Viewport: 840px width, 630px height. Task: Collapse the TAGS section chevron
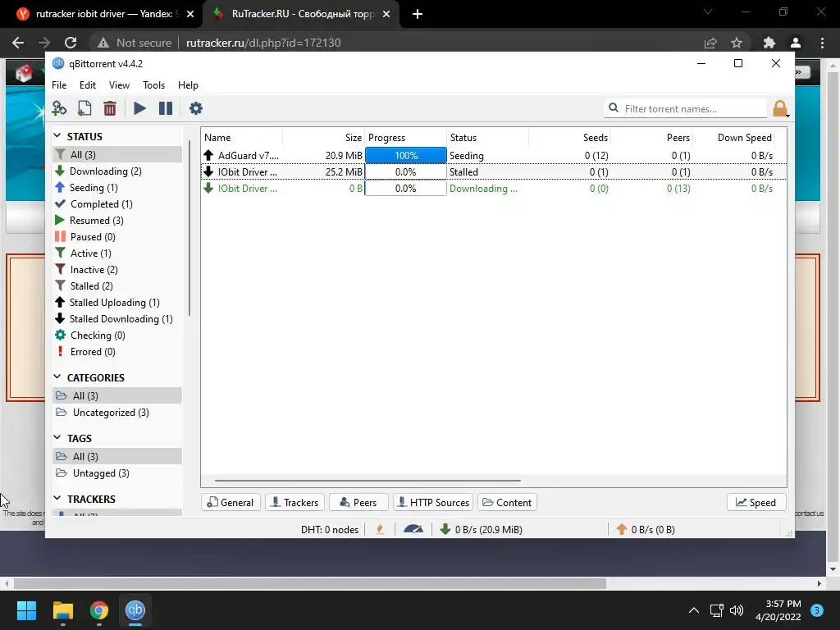57,438
